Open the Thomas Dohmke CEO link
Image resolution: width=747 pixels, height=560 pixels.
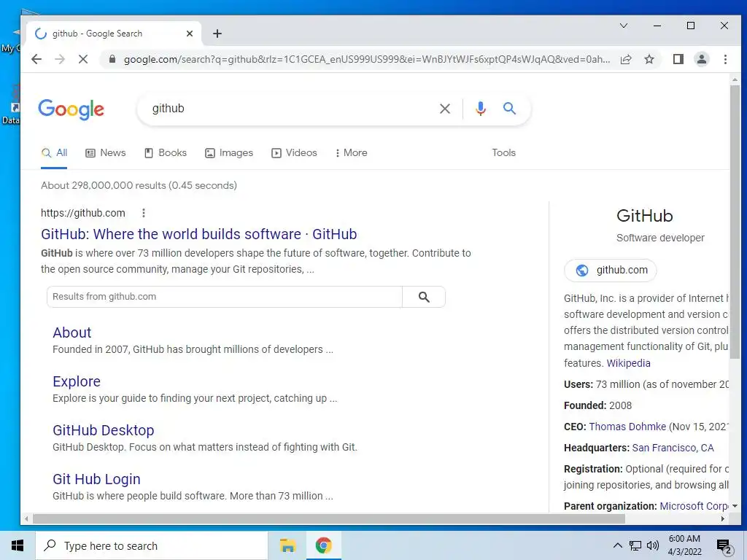coord(627,427)
